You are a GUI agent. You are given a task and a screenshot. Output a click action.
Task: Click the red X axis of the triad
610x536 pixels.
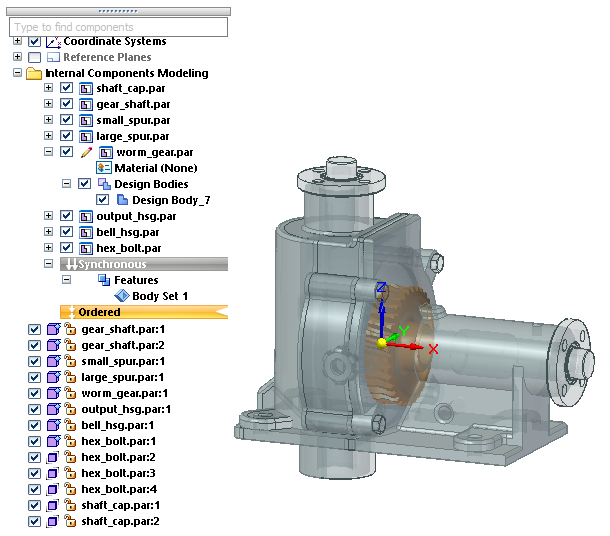point(405,345)
